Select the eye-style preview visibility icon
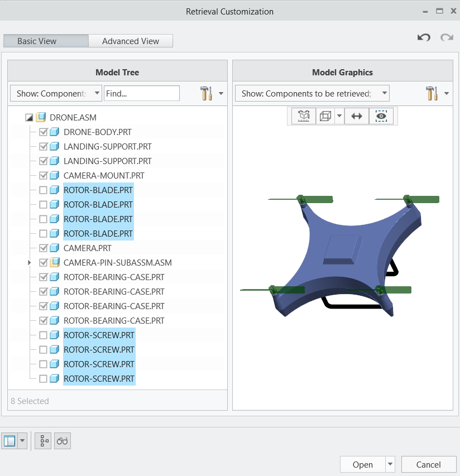Image resolution: width=460 pixels, height=476 pixels. (381, 116)
